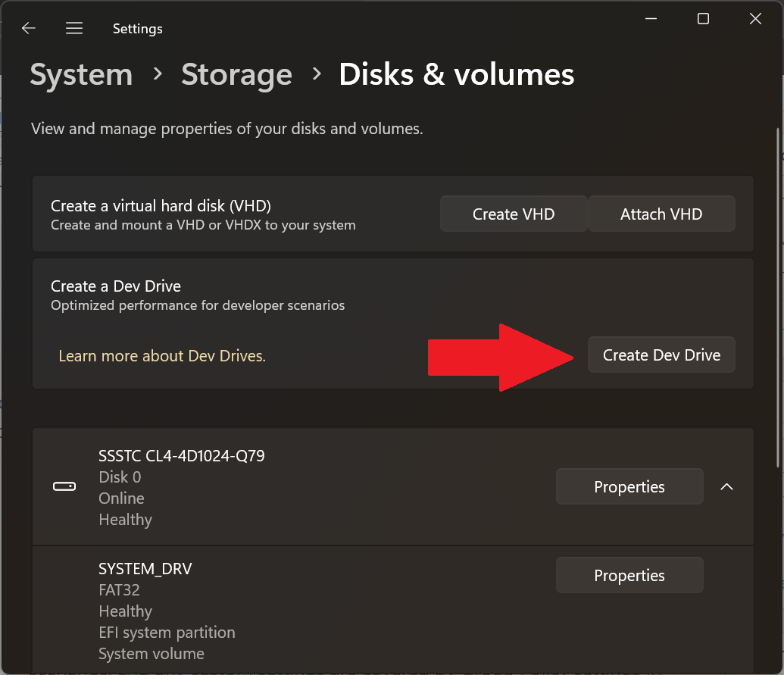
Task: Minimize the Settings window
Action: [651, 19]
